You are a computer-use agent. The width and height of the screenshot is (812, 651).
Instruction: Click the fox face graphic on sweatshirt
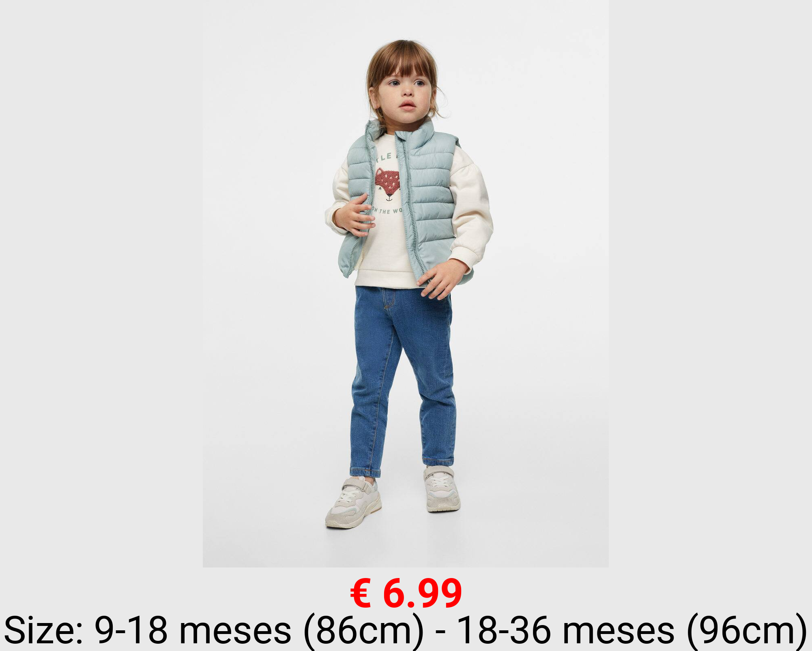coord(387,184)
